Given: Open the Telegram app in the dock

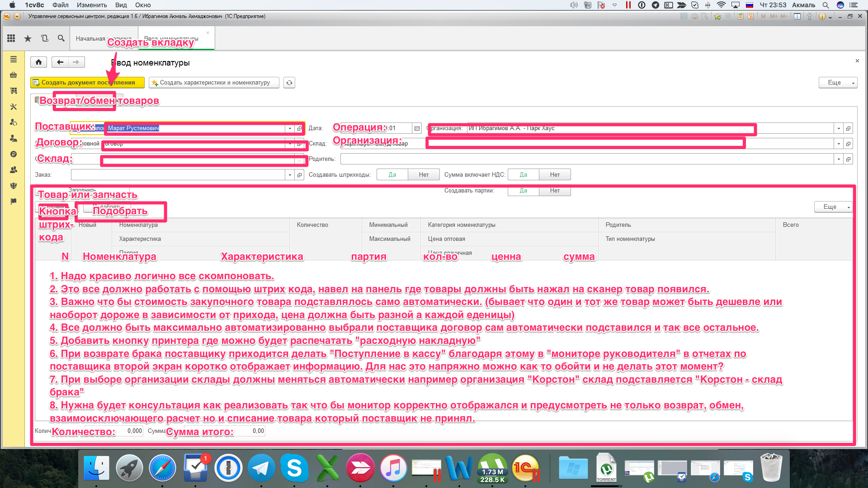Looking at the screenshot, I should [x=261, y=468].
